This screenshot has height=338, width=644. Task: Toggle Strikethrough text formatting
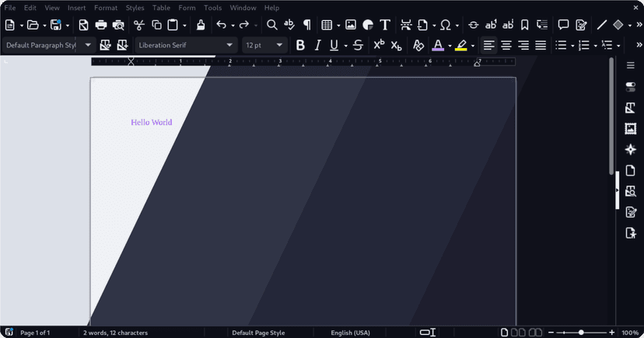point(358,45)
